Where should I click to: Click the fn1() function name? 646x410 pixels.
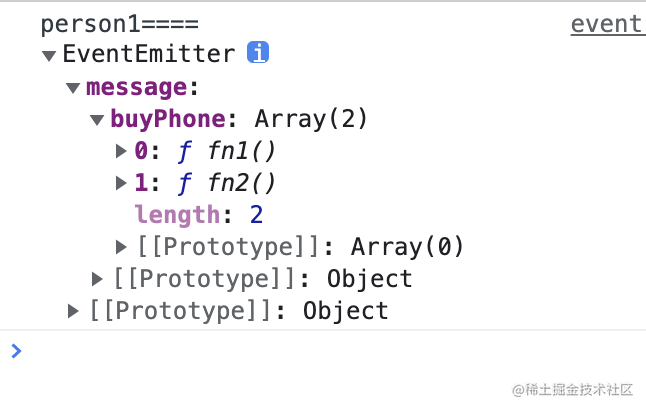pos(241,150)
